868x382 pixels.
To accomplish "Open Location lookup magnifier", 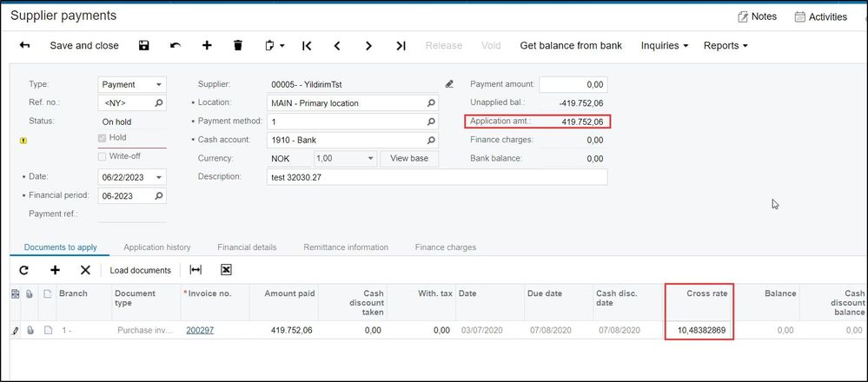I will (x=431, y=102).
